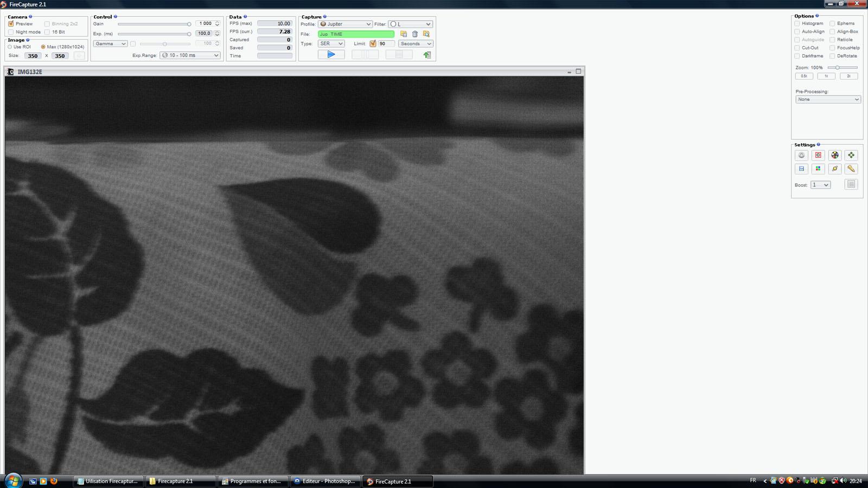The width and height of the screenshot is (868, 488).
Task: Click the Gain slider
Action: (155, 24)
